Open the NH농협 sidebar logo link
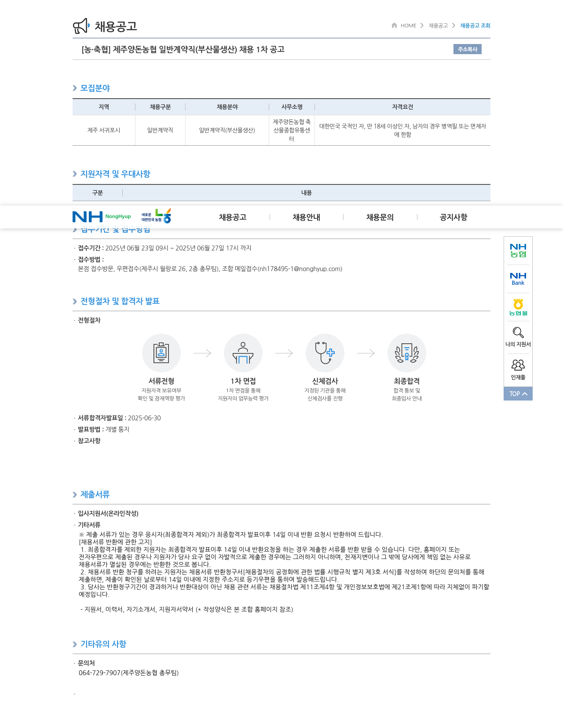 pos(518,250)
